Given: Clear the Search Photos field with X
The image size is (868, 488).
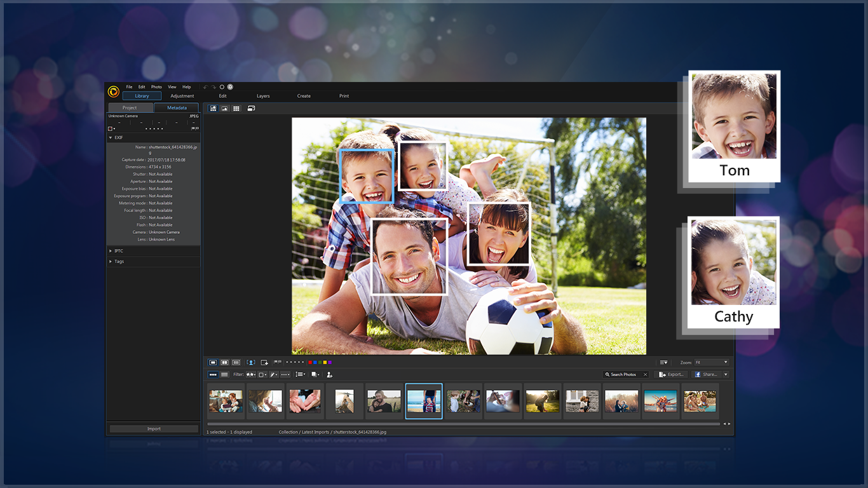Looking at the screenshot, I should click(645, 374).
